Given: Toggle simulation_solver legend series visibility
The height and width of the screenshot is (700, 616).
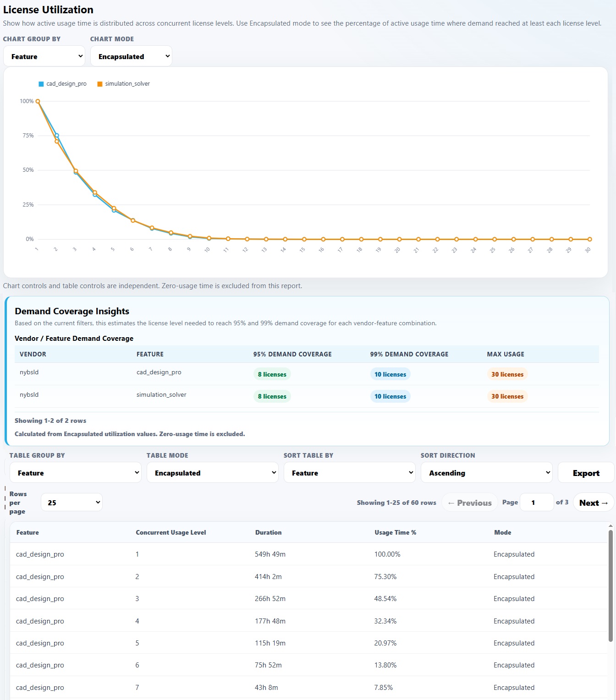Looking at the screenshot, I should (124, 84).
